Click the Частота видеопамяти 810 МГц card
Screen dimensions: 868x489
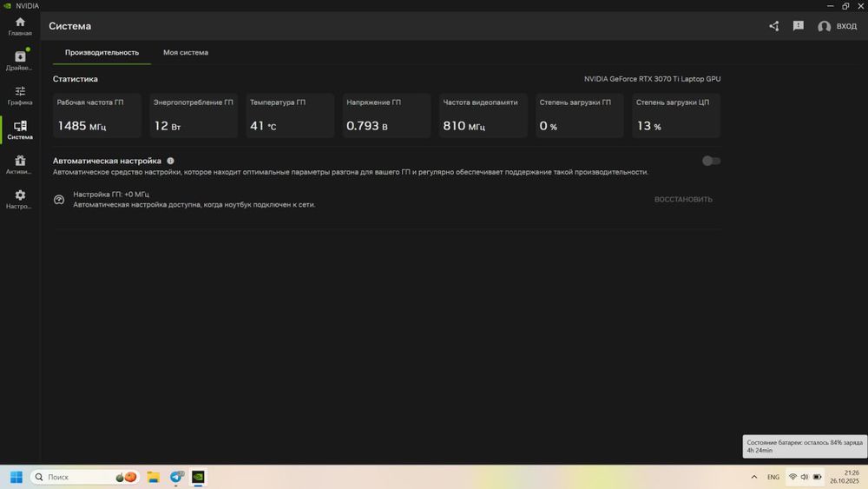tap(483, 116)
